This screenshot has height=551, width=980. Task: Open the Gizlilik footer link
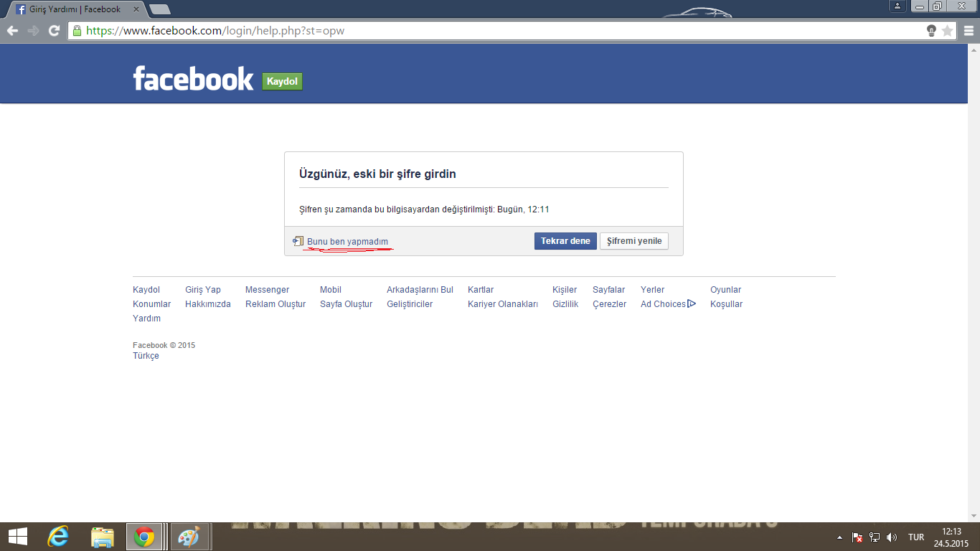565,304
